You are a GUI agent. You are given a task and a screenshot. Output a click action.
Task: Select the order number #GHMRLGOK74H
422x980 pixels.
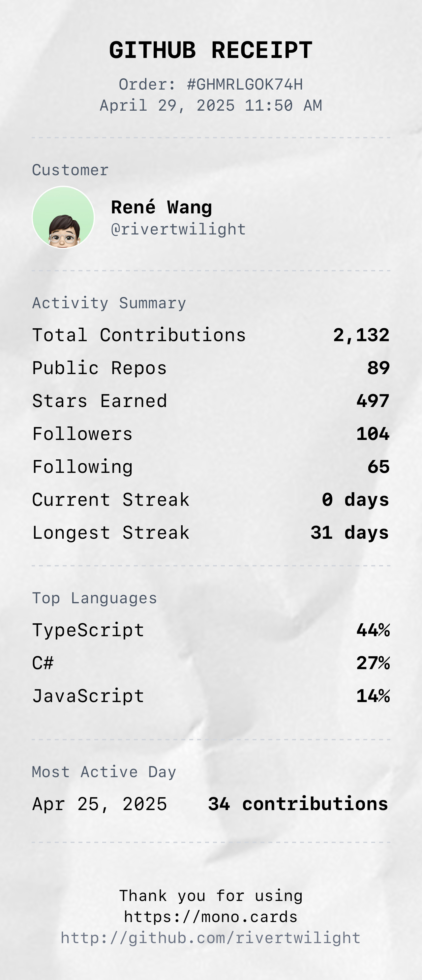[245, 84]
